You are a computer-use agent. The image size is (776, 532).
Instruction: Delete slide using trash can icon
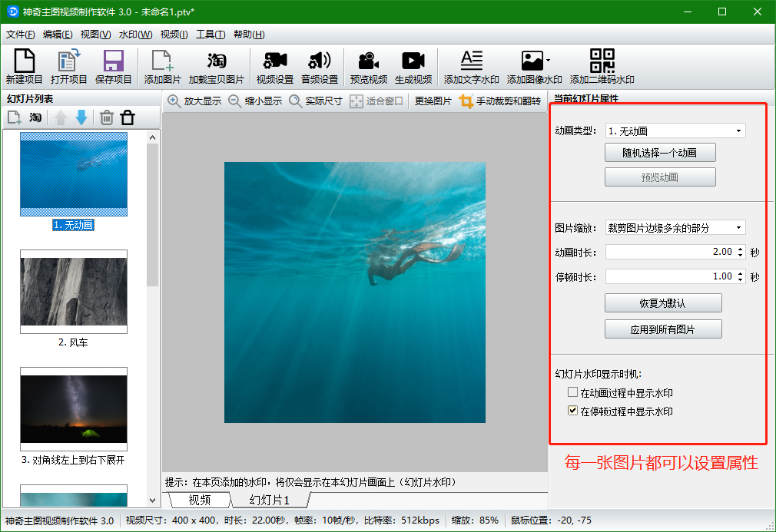107,117
